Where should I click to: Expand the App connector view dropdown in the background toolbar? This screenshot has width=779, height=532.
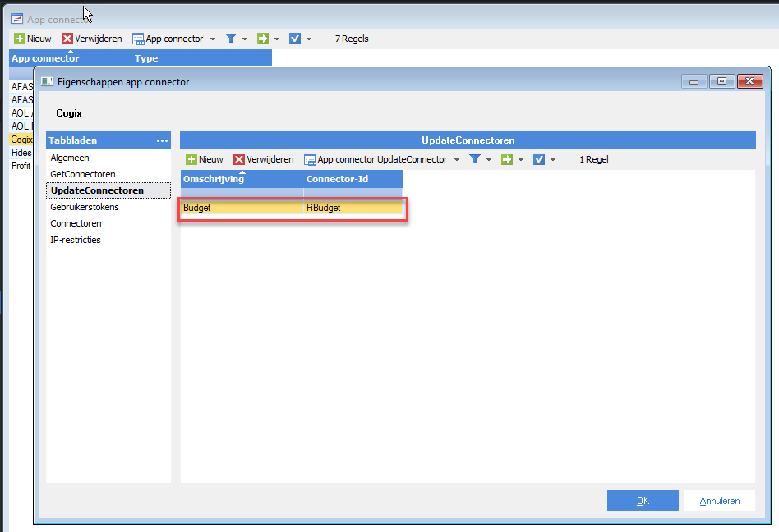pos(213,39)
